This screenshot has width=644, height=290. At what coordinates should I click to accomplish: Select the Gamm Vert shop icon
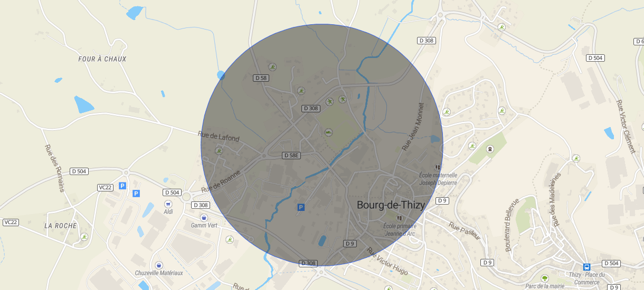(204, 218)
